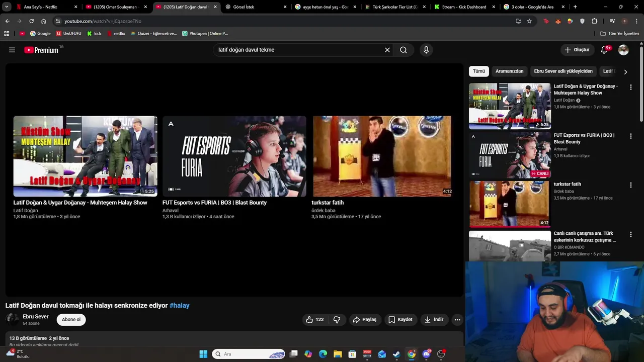Click the taskbar Ara search box

[249, 354]
